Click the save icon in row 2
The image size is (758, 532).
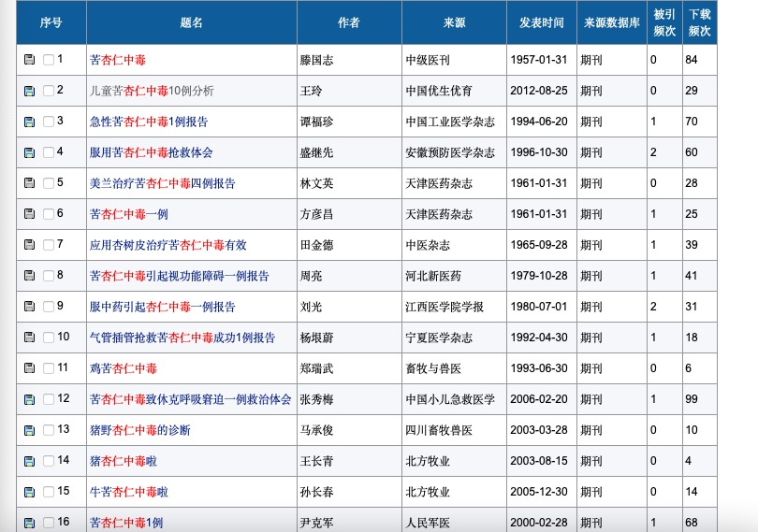(30, 91)
